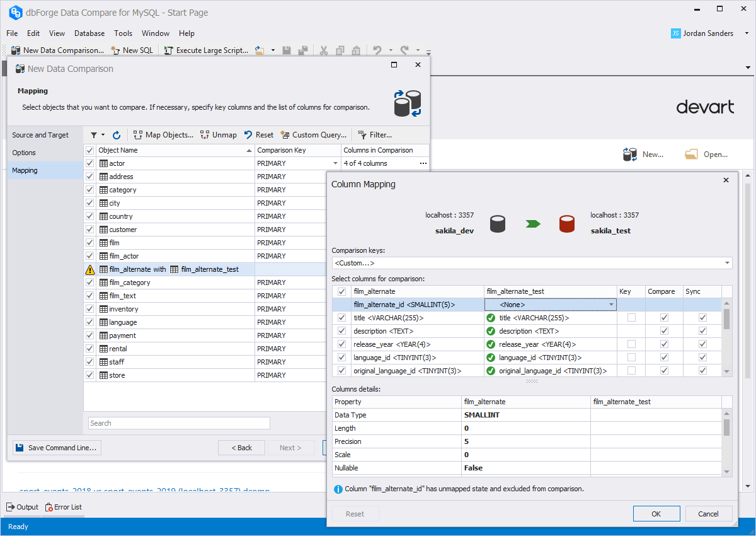Refresh the object mapping list
Screen dimensions: 756x536
click(x=117, y=135)
